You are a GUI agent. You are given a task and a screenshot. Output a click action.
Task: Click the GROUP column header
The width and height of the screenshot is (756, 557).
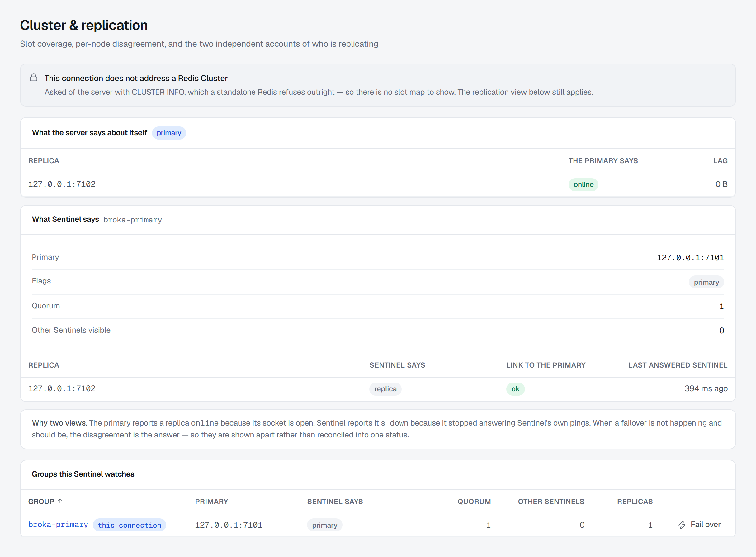[45, 501]
